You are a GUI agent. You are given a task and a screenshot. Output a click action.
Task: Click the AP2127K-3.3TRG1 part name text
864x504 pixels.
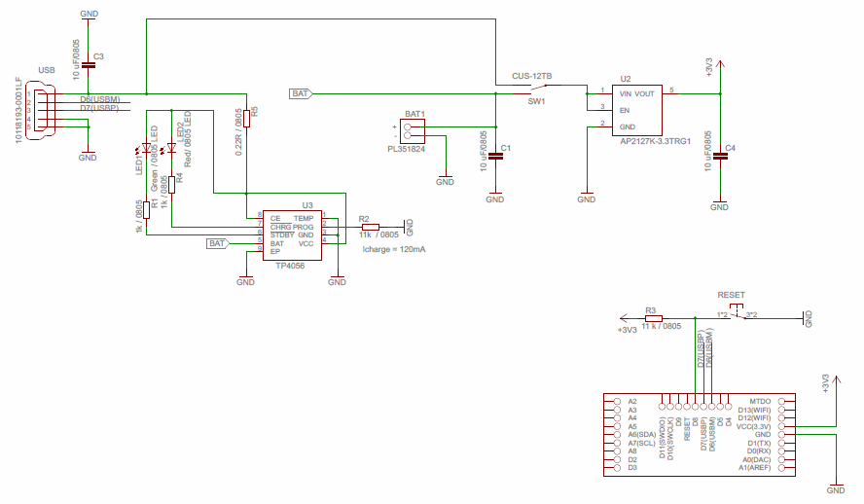point(655,141)
